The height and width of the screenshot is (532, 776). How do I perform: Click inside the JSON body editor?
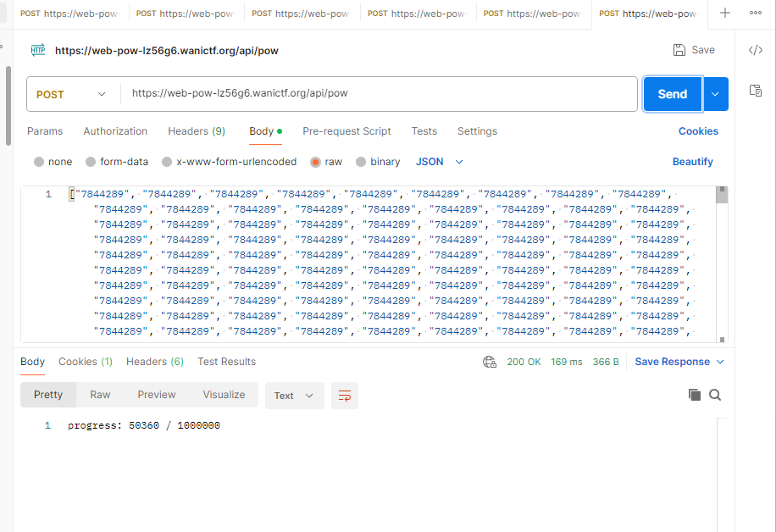point(367,263)
